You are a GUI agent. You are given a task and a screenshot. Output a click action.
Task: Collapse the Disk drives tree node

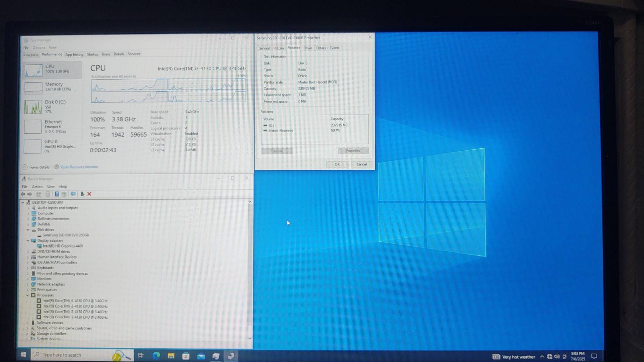[x=28, y=230]
